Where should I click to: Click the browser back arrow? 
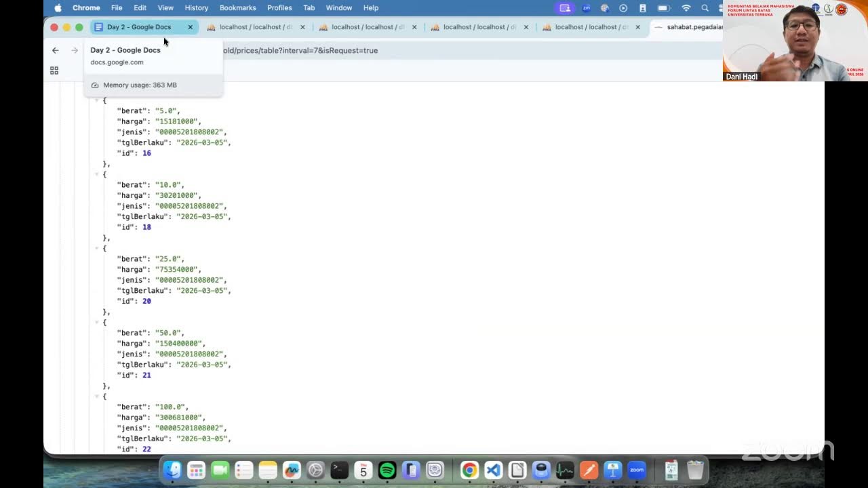pyautogui.click(x=56, y=50)
